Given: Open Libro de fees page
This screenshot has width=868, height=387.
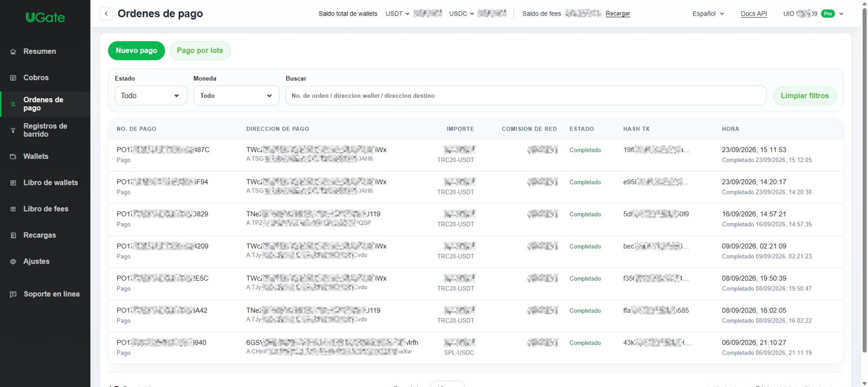Looking at the screenshot, I should point(46,209).
